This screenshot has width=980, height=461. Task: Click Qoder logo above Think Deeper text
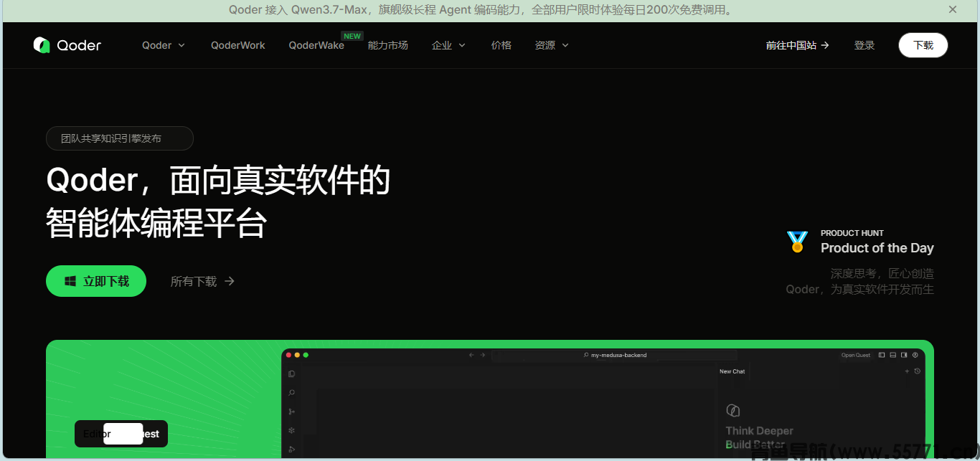[x=732, y=411]
